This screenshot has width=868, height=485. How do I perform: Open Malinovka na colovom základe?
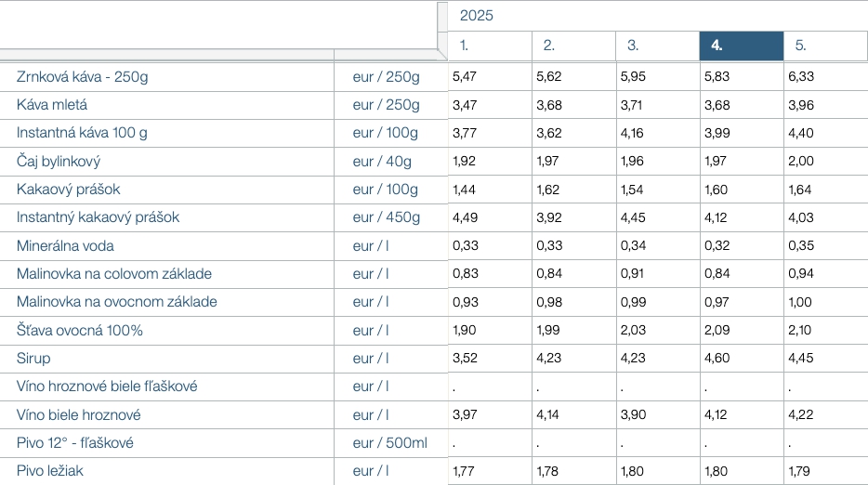[114, 274]
